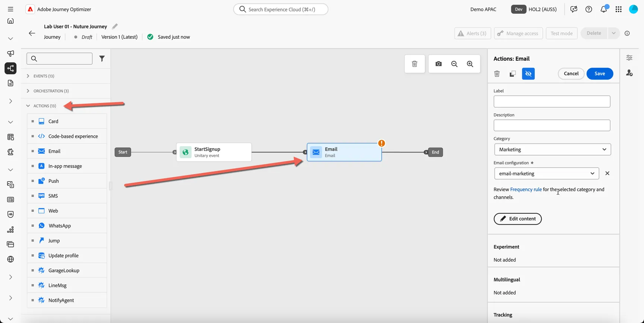Image resolution: width=644 pixels, height=323 pixels.
Task: Select the Push action in palette
Action: [67, 181]
